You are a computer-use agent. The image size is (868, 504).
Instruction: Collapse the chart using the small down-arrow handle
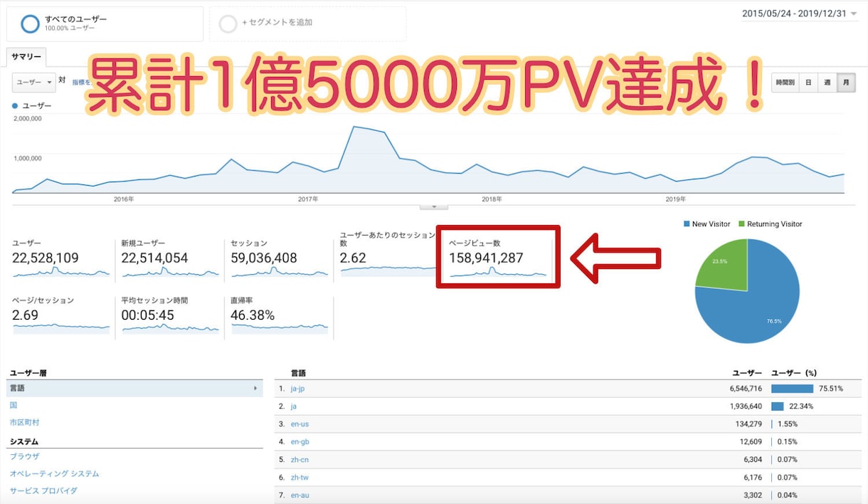tap(434, 206)
